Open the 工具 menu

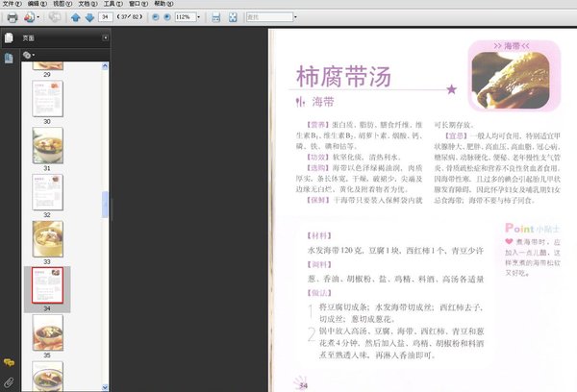113,4
